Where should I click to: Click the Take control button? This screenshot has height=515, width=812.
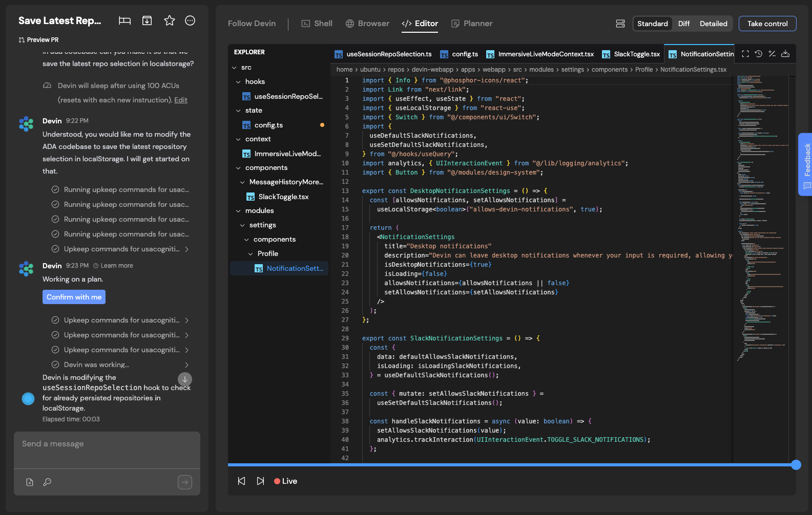(x=767, y=24)
